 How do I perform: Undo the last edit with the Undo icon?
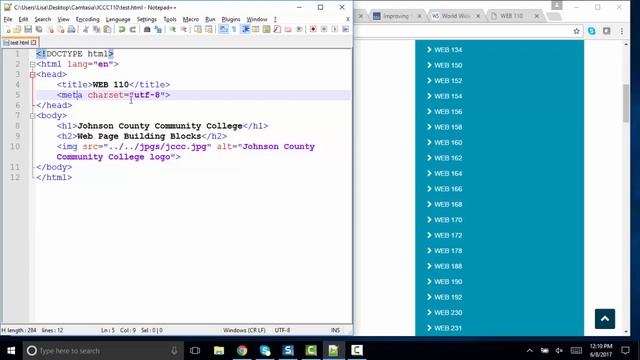122,29
